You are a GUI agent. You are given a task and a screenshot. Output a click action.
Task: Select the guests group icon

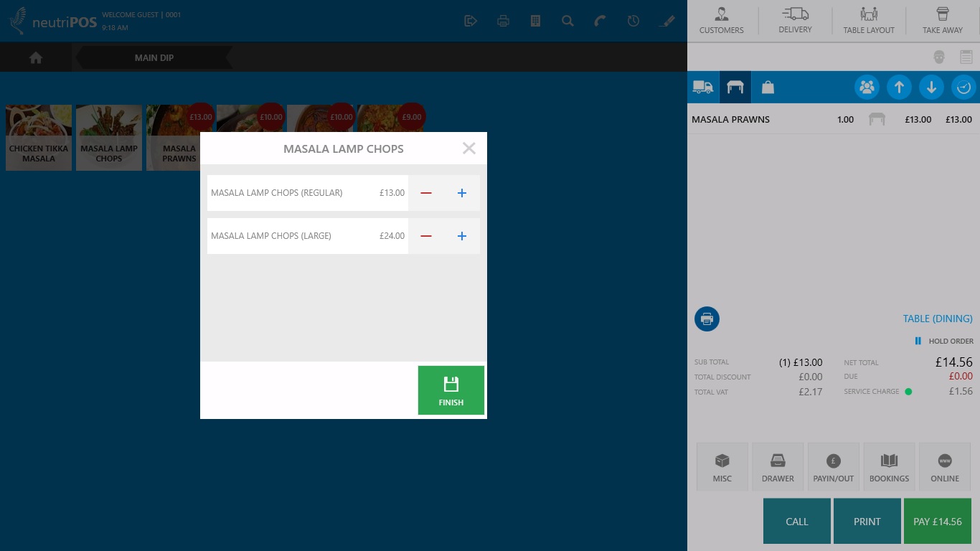click(867, 87)
